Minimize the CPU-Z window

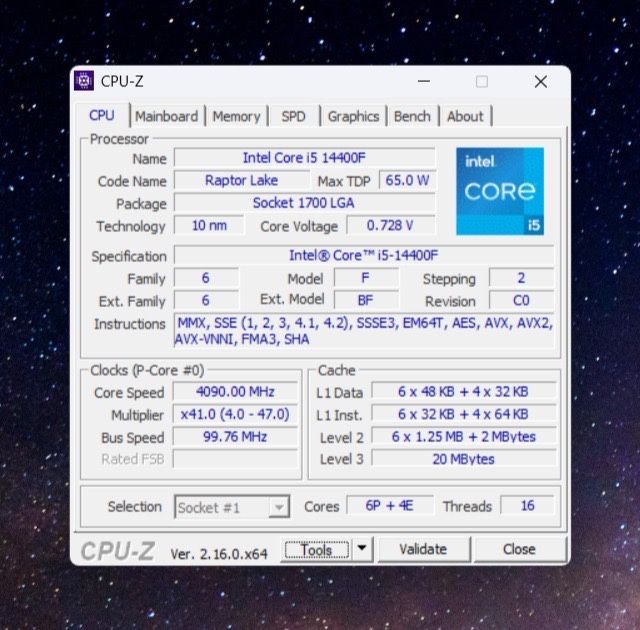click(x=424, y=81)
